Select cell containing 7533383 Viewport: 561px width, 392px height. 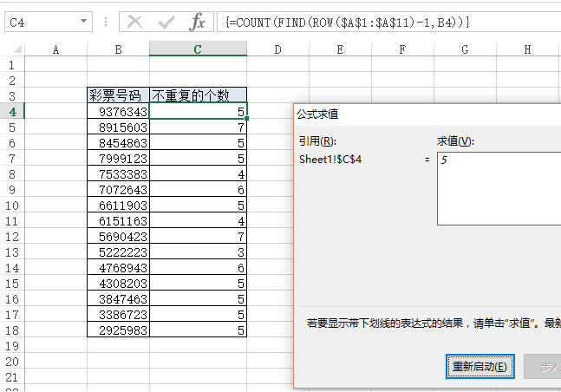click(118, 174)
